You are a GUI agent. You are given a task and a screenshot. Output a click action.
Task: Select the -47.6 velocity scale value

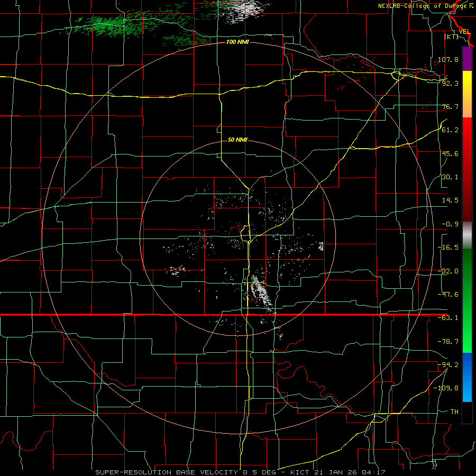[x=448, y=295]
